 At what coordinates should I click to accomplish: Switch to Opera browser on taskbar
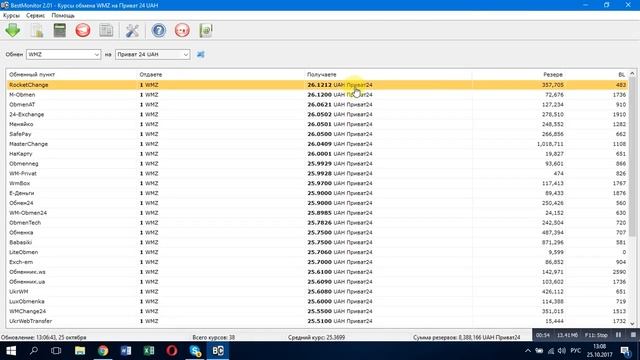(172, 351)
